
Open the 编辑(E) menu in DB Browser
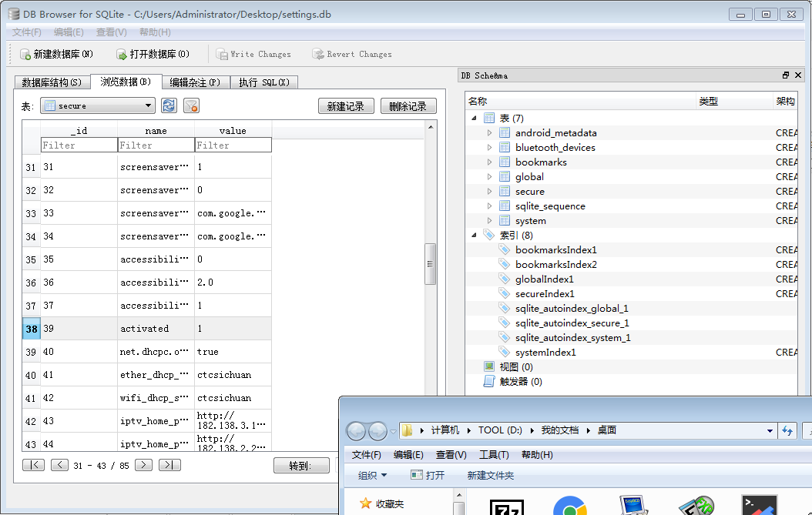pyautogui.click(x=69, y=32)
